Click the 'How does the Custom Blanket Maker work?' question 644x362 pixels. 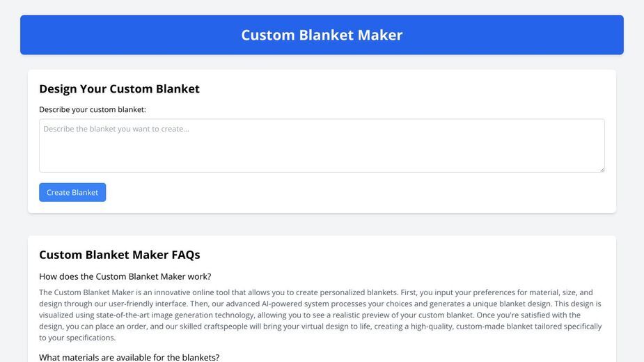[125, 276]
